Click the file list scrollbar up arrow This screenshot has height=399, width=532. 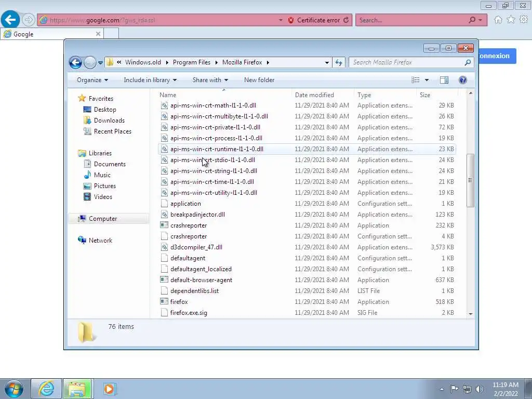pyautogui.click(x=471, y=93)
